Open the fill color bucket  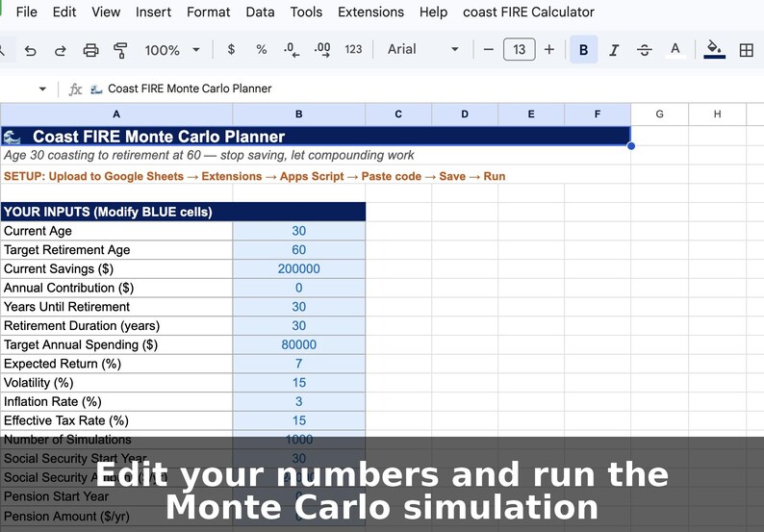[714, 50]
